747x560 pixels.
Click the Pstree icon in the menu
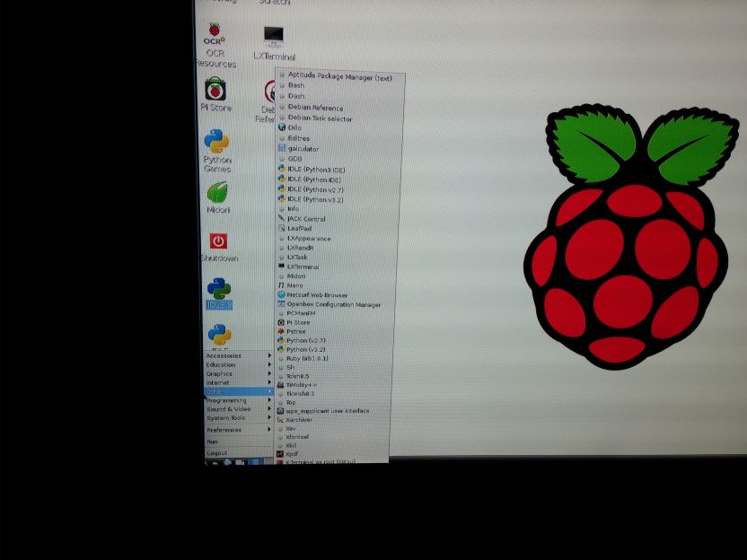click(281, 331)
